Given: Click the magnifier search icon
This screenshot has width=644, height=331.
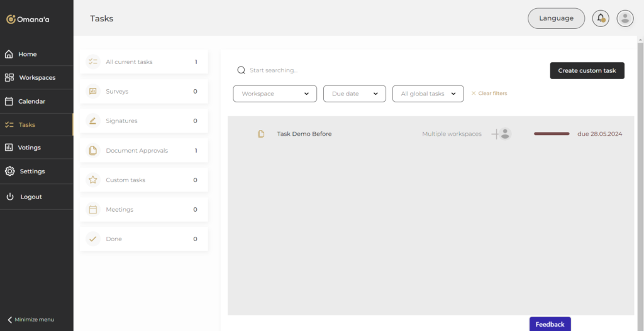Looking at the screenshot, I should coord(241,70).
